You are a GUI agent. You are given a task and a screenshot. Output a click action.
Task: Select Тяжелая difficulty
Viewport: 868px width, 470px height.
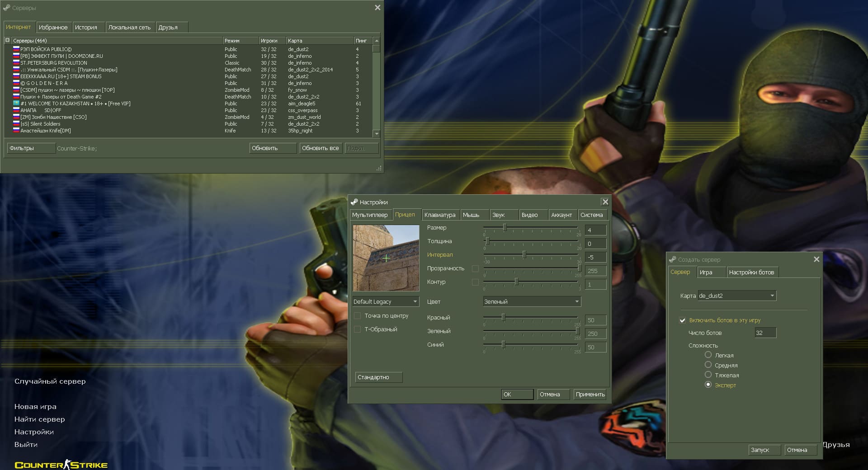click(x=708, y=375)
